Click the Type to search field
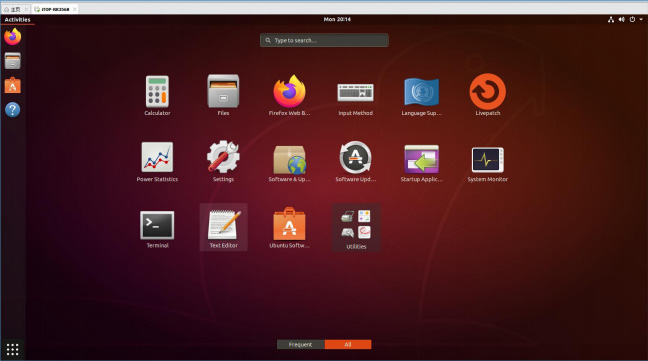This screenshot has height=361, width=648. tap(324, 40)
